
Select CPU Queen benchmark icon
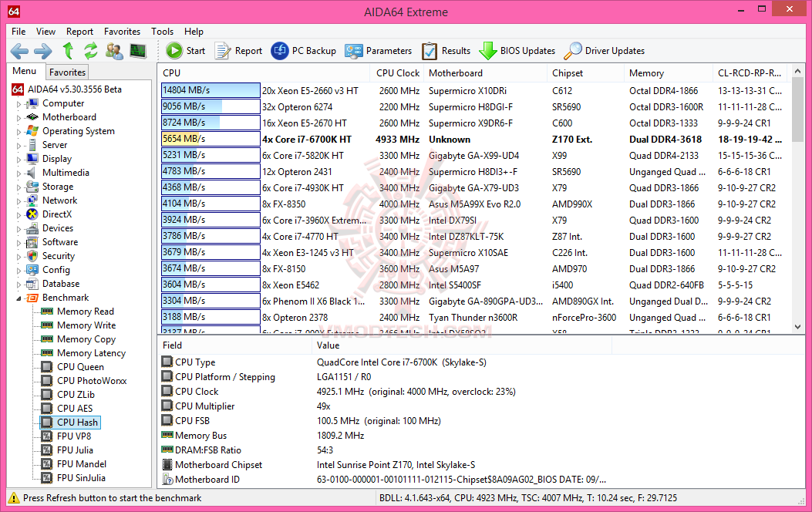[47, 367]
